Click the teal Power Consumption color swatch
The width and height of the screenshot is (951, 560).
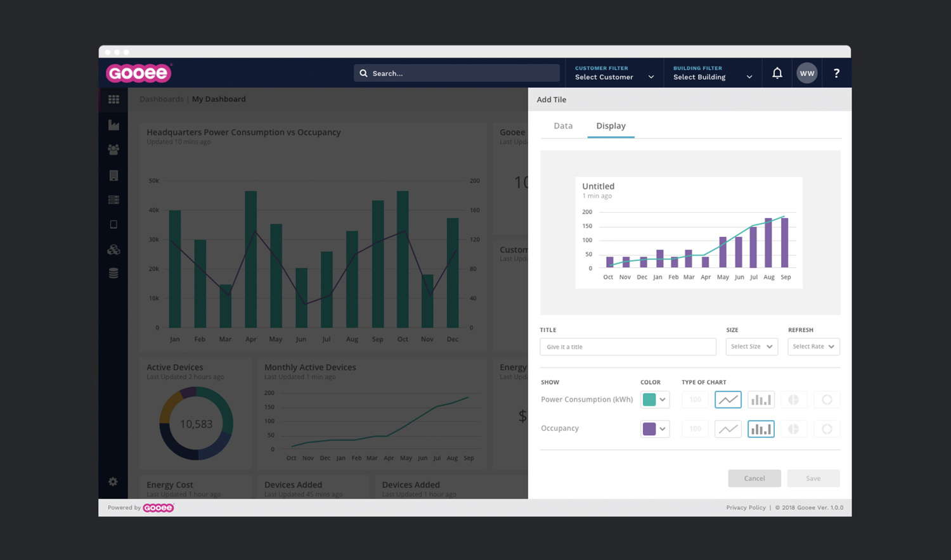point(649,400)
